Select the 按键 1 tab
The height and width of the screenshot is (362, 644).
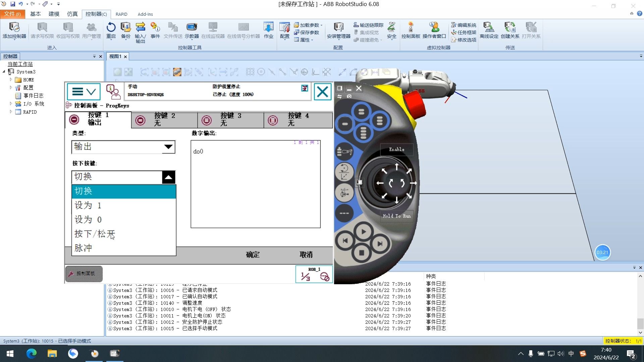pos(98,119)
